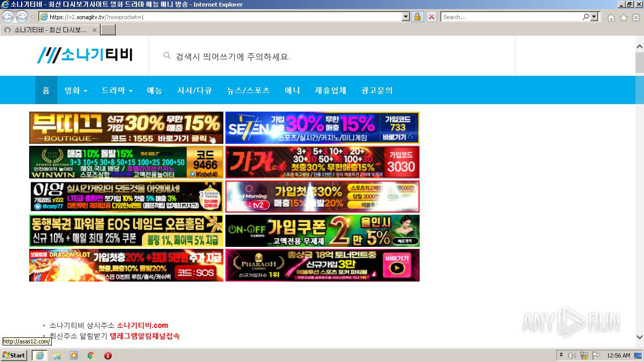Click the IE Search box
Screen dimensions: 644x362
[x=511, y=17]
